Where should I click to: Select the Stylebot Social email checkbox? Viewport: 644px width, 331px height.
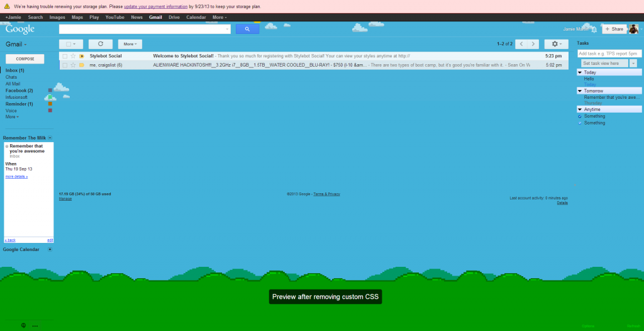pos(65,56)
